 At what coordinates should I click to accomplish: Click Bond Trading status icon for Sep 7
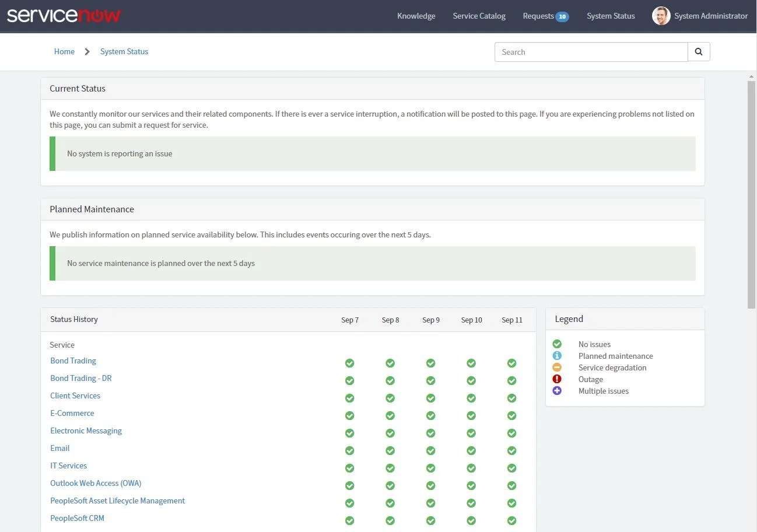click(x=349, y=363)
